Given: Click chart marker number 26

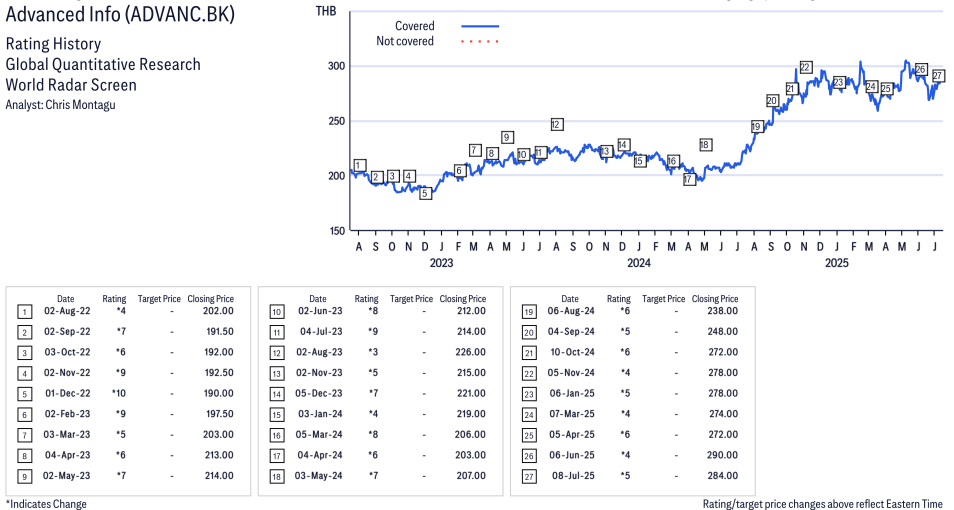Looking at the screenshot, I should (x=921, y=69).
